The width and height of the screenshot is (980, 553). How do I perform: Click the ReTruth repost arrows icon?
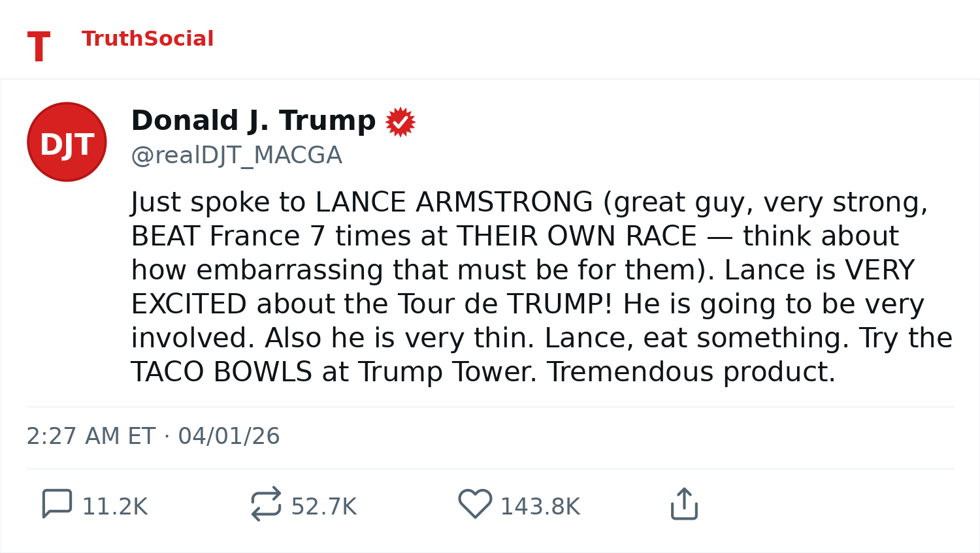click(266, 504)
